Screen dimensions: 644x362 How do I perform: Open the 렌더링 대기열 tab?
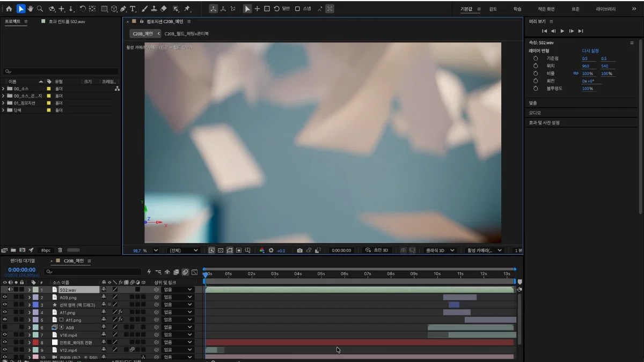point(23,261)
